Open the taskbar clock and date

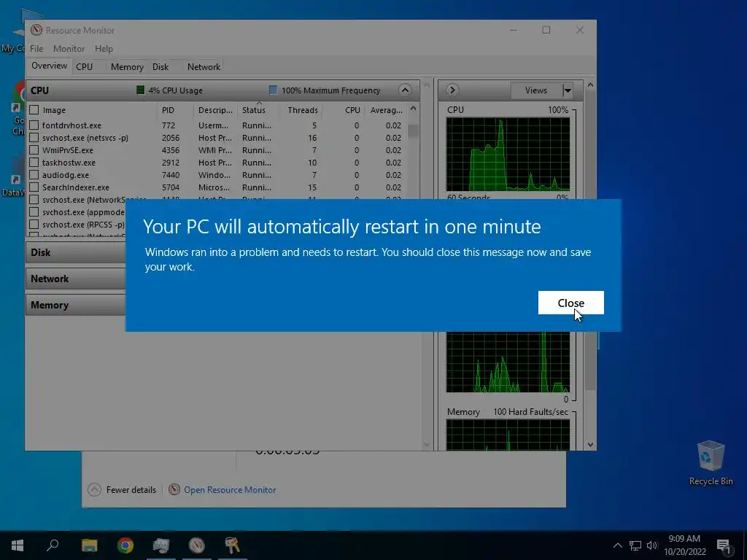coord(684,545)
